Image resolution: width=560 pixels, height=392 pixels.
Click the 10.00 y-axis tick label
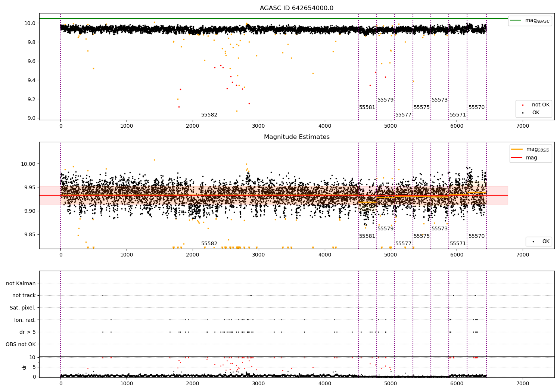click(x=29, y=164)
